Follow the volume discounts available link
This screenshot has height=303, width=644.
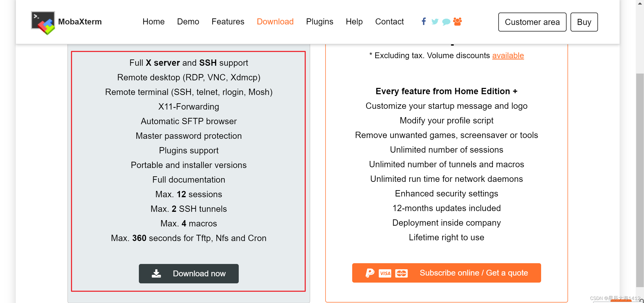coord(508,55)
